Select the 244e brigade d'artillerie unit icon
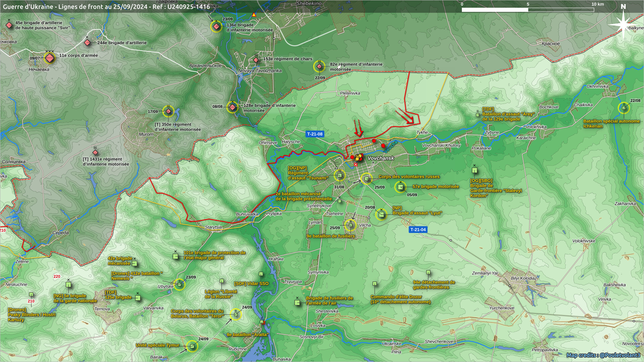The height and width of the screenshot is (362, 644). 87,43
